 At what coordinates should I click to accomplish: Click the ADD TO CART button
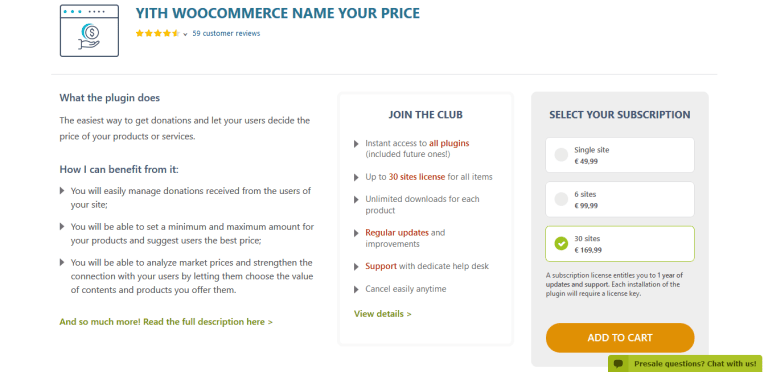pyautogui.click(x=620, y=338)
